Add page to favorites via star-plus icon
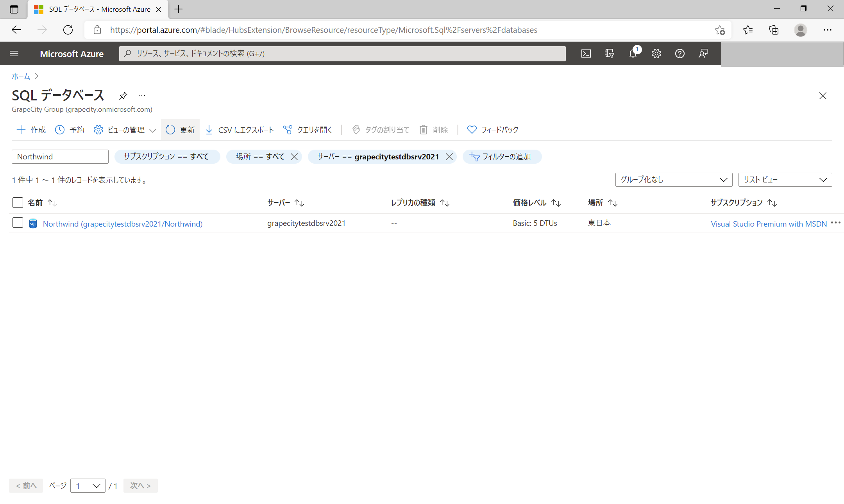844x504 pixels. pyautogui.click(x=720, y=30)
